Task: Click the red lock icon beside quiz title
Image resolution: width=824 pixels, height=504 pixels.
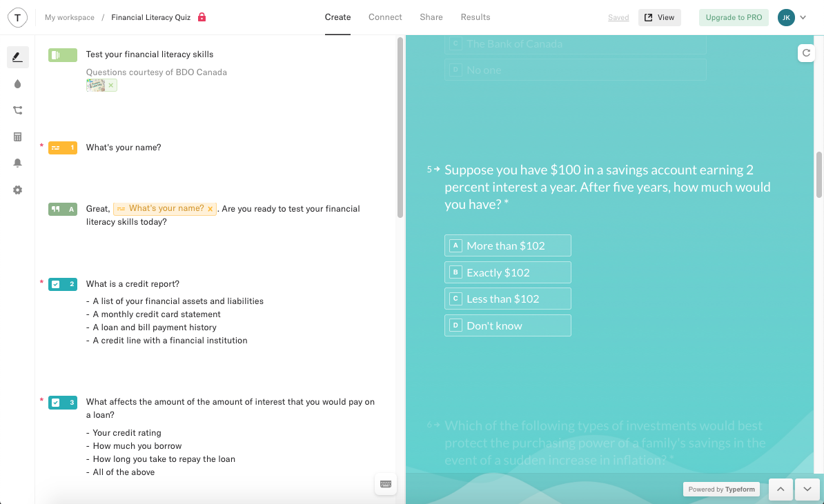Action: (x=202, y=17)
